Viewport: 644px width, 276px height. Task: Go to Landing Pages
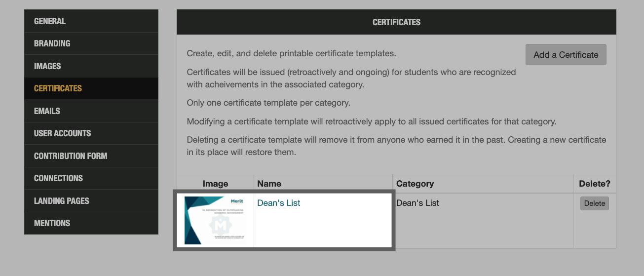point(62,201)
